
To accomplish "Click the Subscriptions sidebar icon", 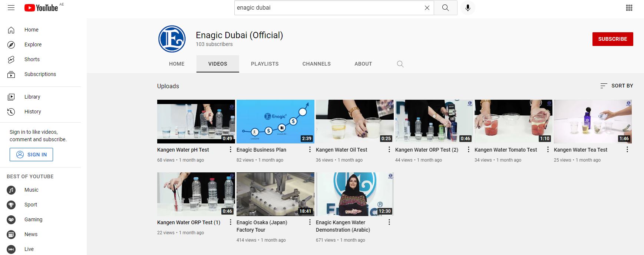I will pyautogui.click(x=11, y=74).
